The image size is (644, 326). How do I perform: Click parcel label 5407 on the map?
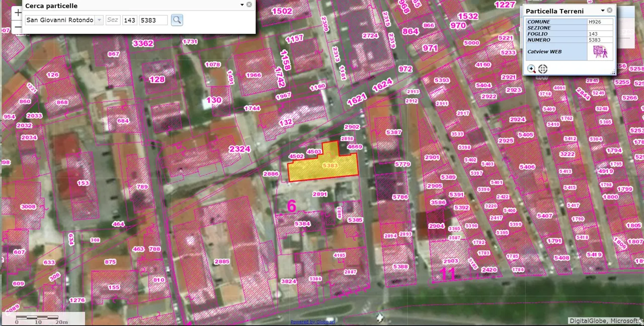pos(545,216)
